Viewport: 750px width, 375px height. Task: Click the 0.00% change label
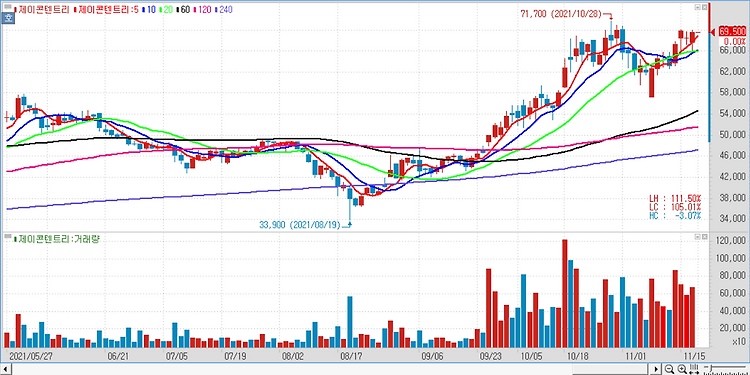pyautogui.click(x=734, y=42)
